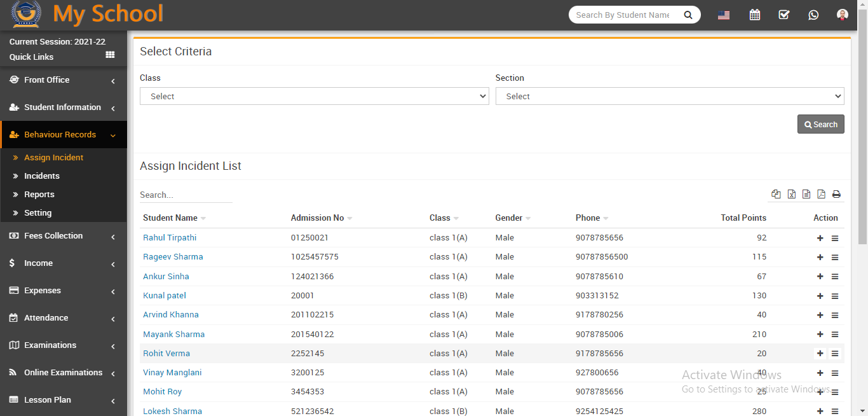Screen dimensions: 868x416
Task: Export incident list as PDF
Action: pos(821,195)
